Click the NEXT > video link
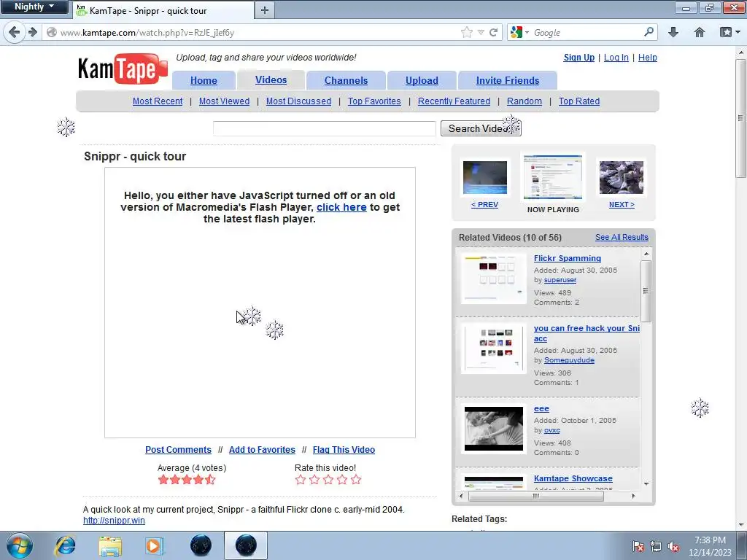747x560 pixels. click(x=622, y=205)
